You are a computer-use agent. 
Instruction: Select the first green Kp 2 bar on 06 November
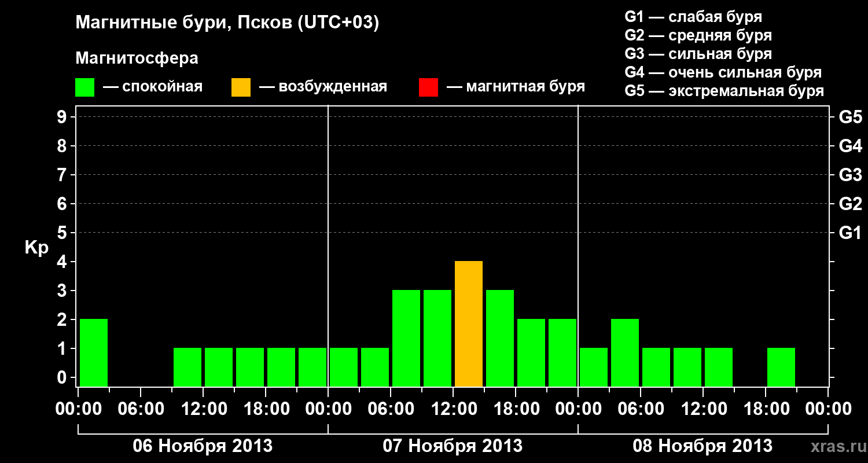(x=94, y=353)
